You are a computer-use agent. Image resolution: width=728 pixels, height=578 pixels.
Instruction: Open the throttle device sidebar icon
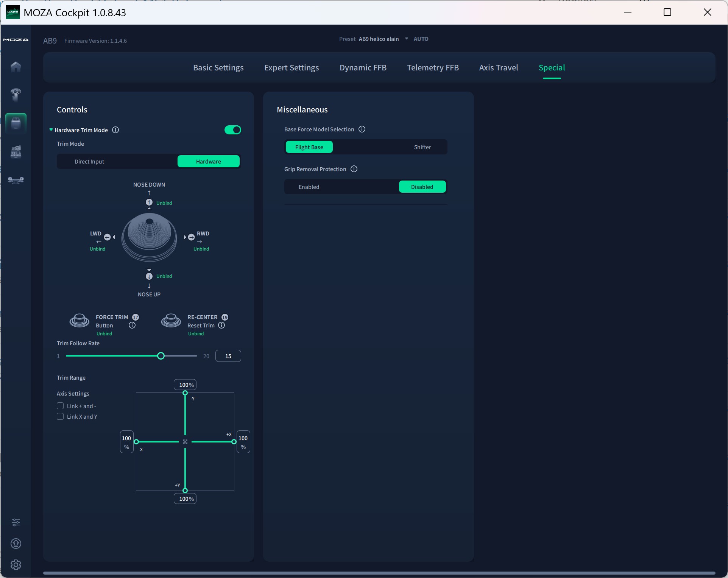tap(16, 152)
